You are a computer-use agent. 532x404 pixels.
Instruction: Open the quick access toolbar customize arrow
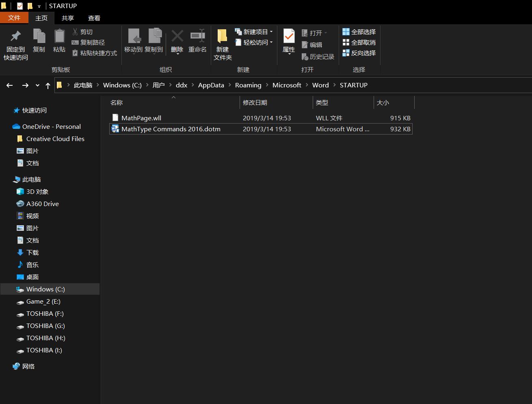(x=39, y=7)
